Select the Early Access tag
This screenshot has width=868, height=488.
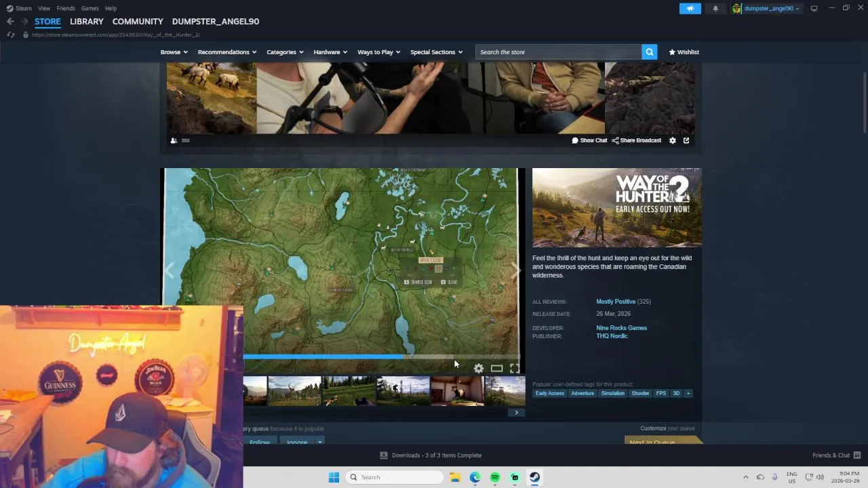coord(549,393)
